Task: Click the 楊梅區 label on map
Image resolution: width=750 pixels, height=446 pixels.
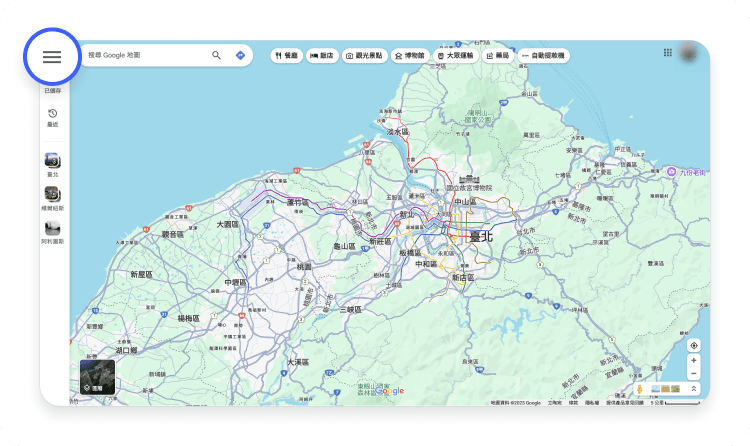Action: point(188,318)
